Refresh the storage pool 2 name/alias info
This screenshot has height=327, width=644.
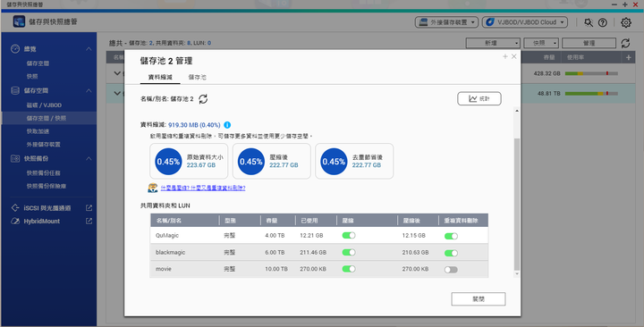pyautogui.click(x=203, y=99)
